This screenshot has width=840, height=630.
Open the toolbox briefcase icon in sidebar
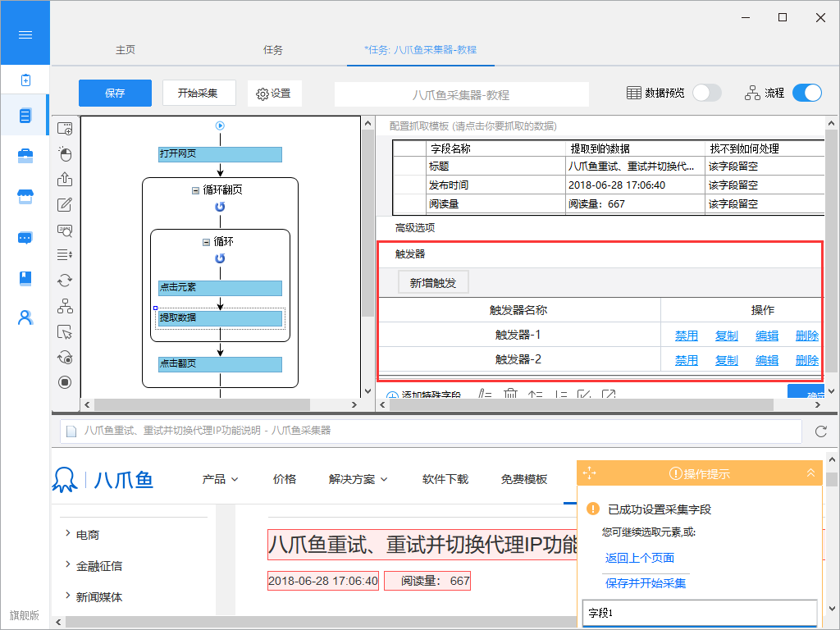click(x=25, y=156)
